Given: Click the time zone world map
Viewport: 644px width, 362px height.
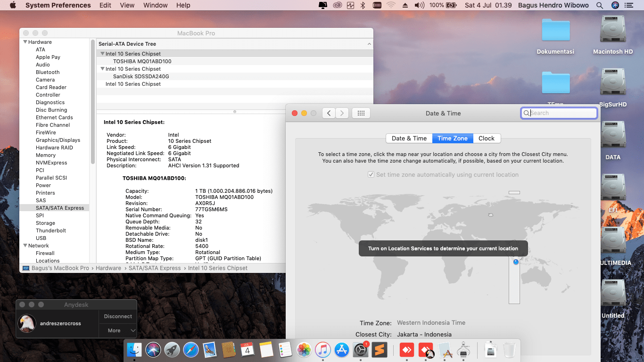Looking at the screenshot, I should [x=443, y=248].
